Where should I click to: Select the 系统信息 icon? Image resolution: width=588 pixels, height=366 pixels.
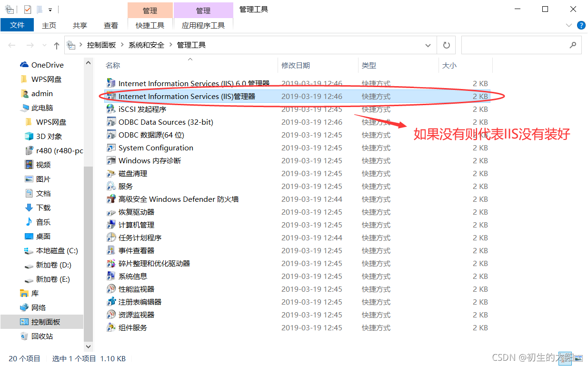(111, 276)
